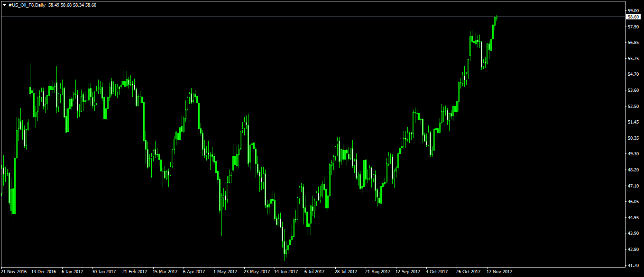Image resolution: width=644 pixels, height=277 pixels.
Task: Click the 59.00 price axis label
Action: click(633, 10)
